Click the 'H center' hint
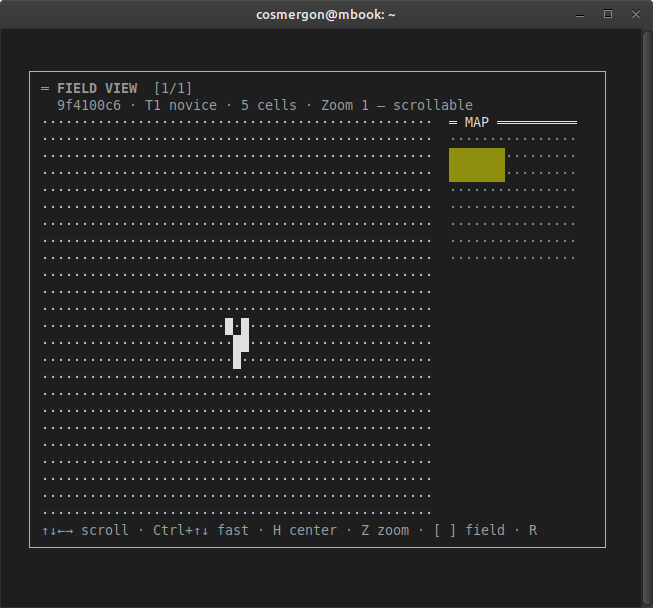Image resolution: width=653 pixels, height=608 pixels. pyautogui.click(x=305, y=530)
